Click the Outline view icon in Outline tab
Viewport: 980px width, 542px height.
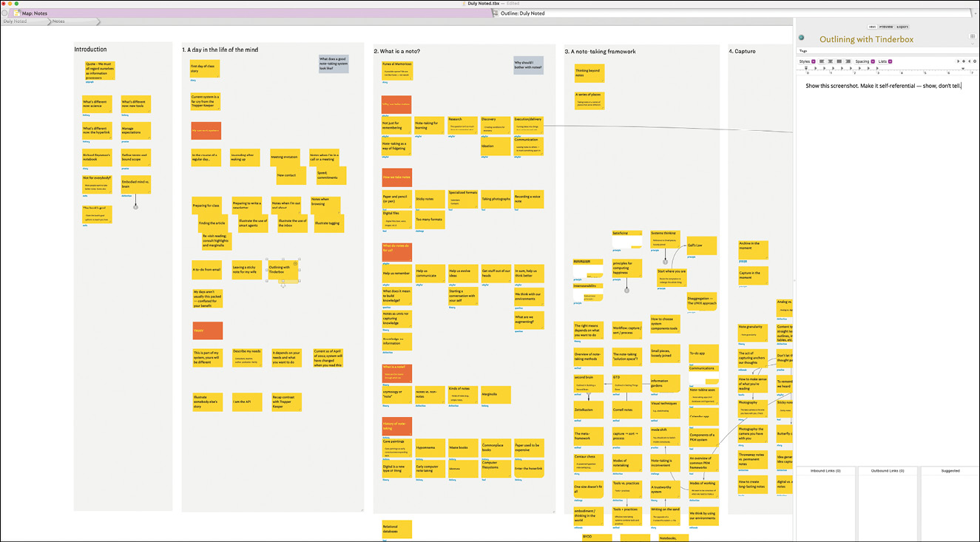(496, 13)
